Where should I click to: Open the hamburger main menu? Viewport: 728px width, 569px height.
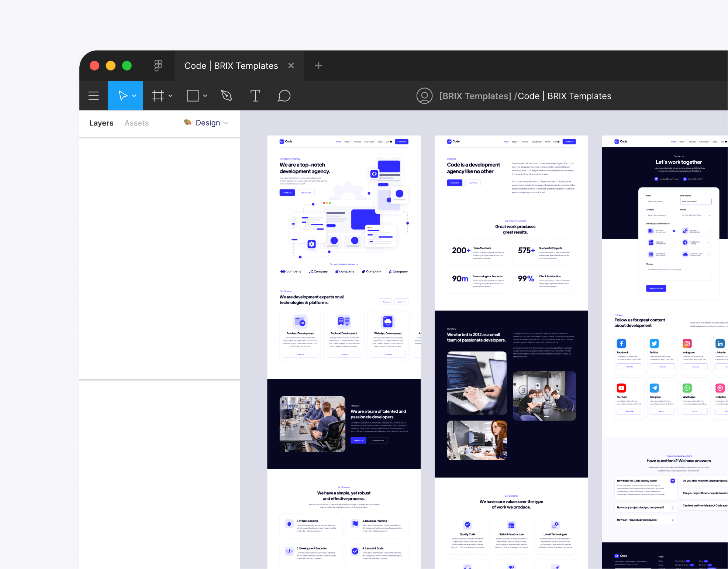point(93,96)
